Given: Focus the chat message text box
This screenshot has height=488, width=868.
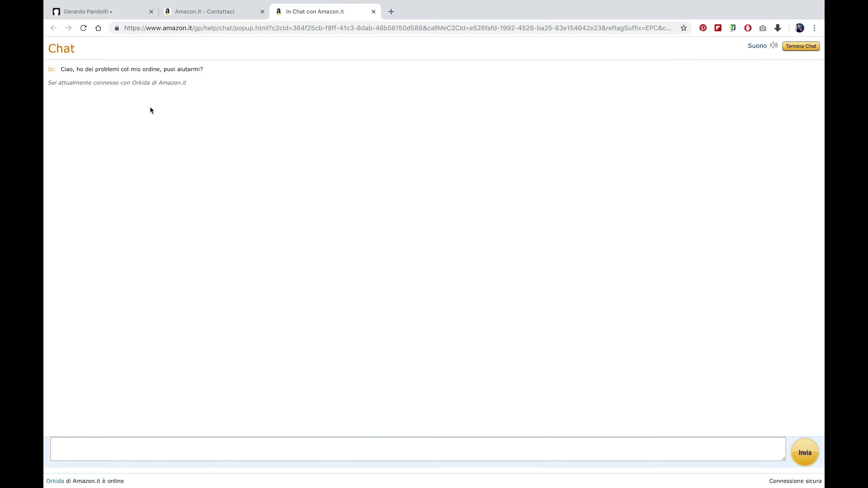Looking at the screenshot, I should click(418, 449).
